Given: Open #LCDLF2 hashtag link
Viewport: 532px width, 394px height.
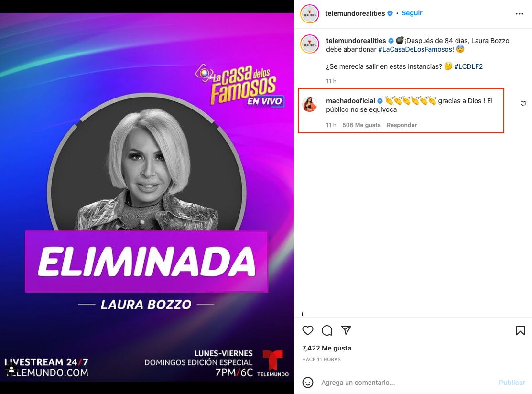Looking at the screenshot, I should (x=468, y=66).
